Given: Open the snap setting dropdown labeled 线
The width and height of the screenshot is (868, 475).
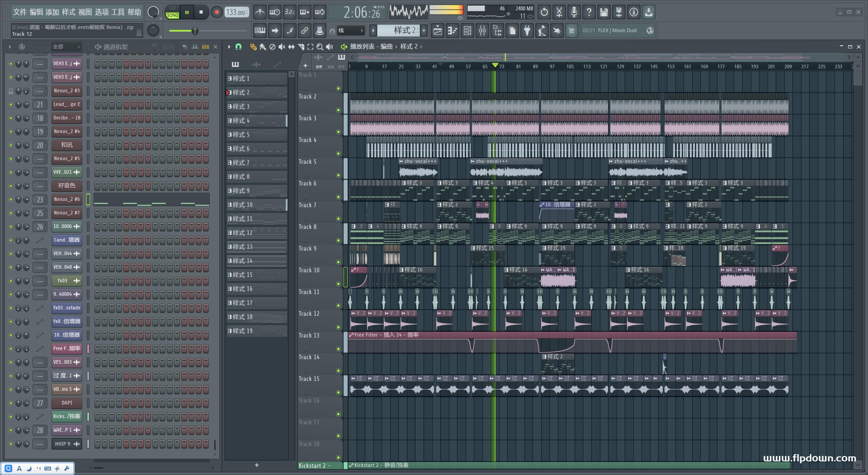Looking at the screenshot, I should pyautogui.click(x=350, y=31).
